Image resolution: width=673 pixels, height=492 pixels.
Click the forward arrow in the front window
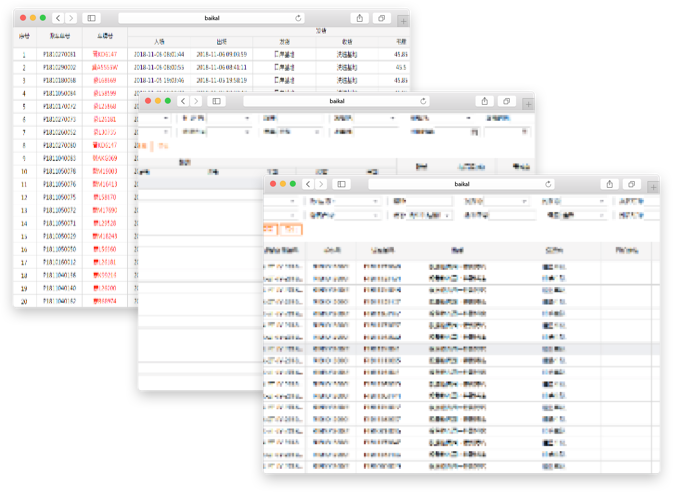321,184
